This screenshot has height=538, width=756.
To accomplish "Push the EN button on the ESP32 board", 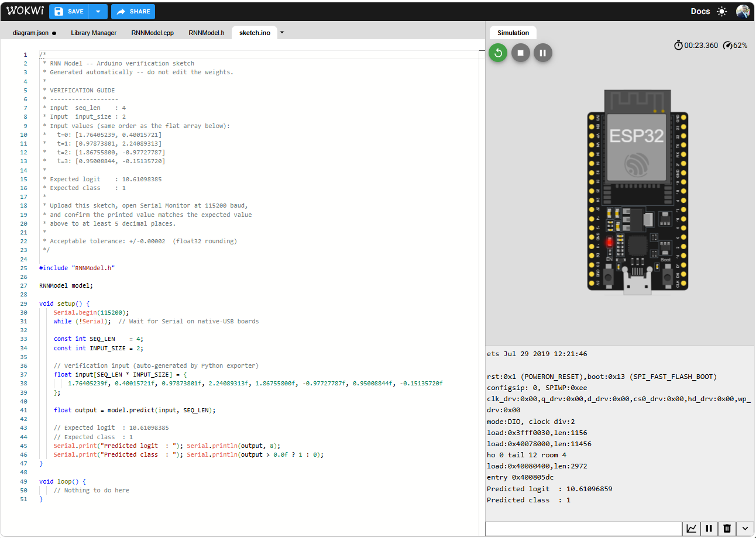I will coord(609,277).
